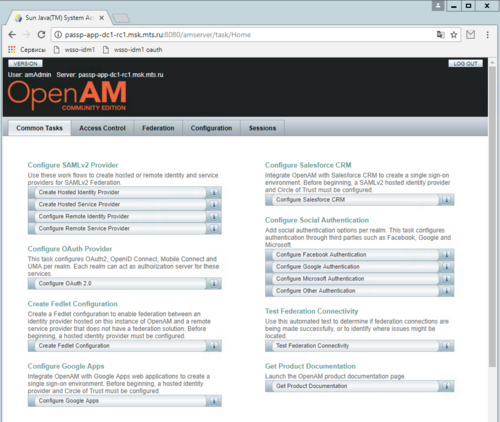Image resolution: width=500 pixels, height=422 pixels.
Task: Reload the page with the refresh icon
Action: coord(41,35)
